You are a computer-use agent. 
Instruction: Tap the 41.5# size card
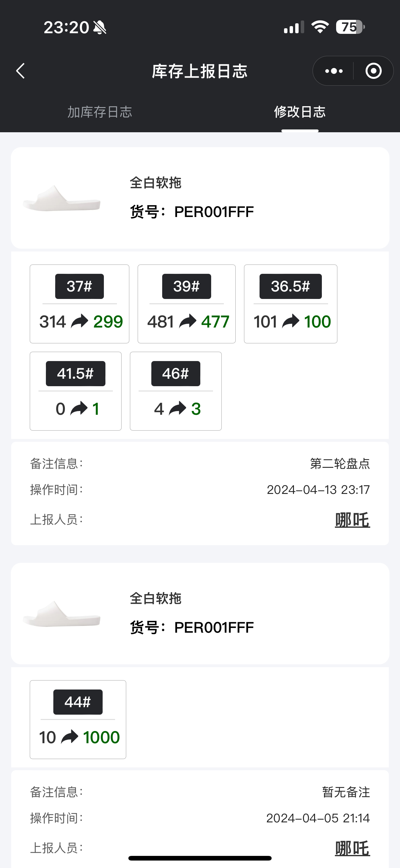click(x=75, y=391)
